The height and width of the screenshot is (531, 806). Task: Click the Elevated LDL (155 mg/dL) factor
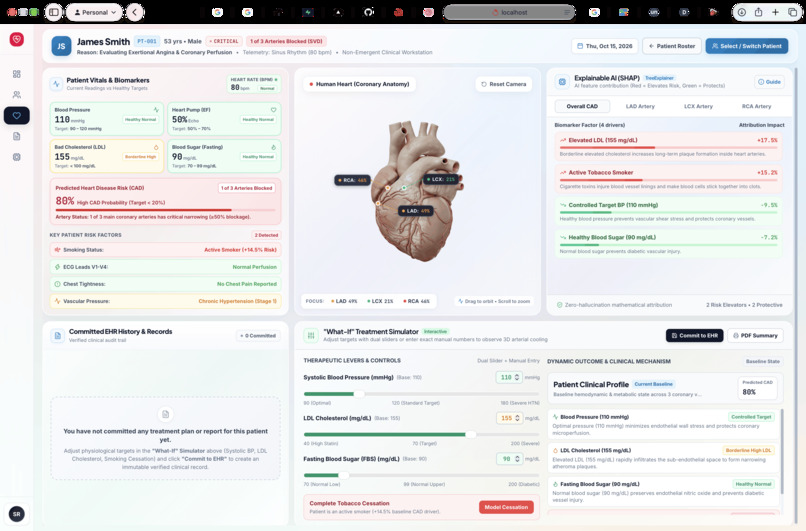668,147
